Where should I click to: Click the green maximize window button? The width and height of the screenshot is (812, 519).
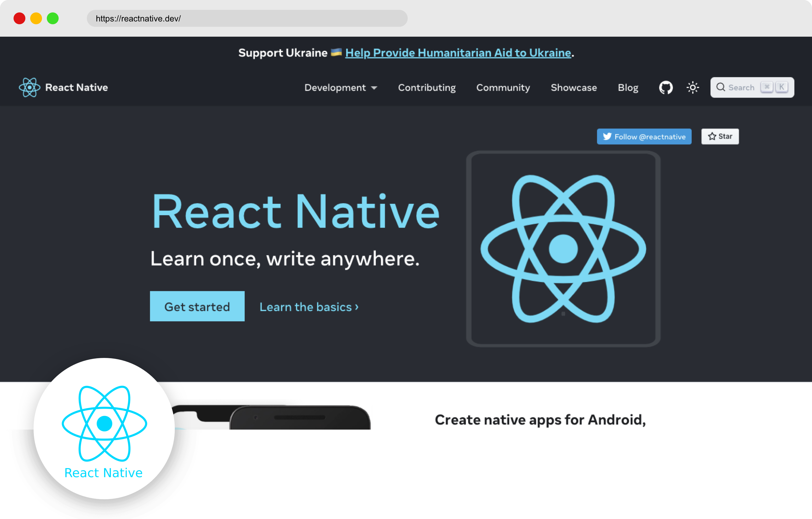(53, 18)
